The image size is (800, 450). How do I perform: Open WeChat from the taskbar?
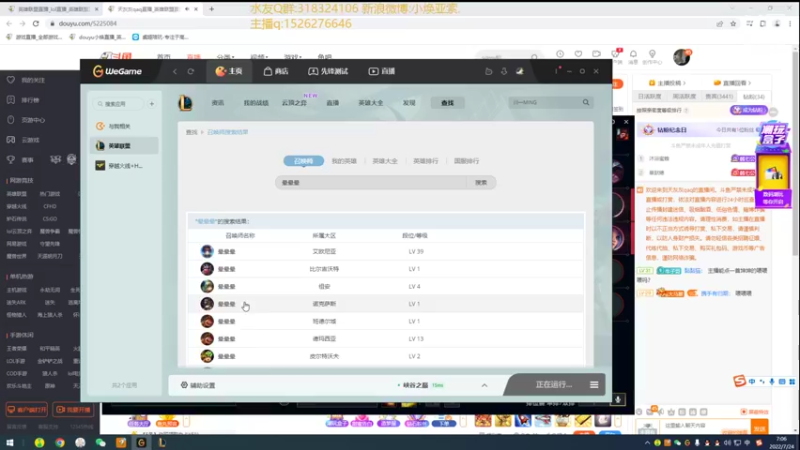click(x=101, y=442)
